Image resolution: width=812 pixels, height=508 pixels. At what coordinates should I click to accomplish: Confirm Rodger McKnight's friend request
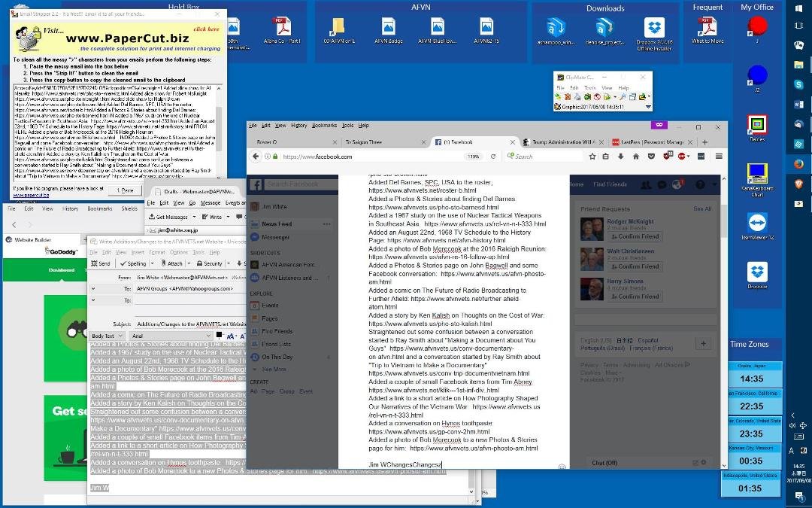tap(635, 236)
